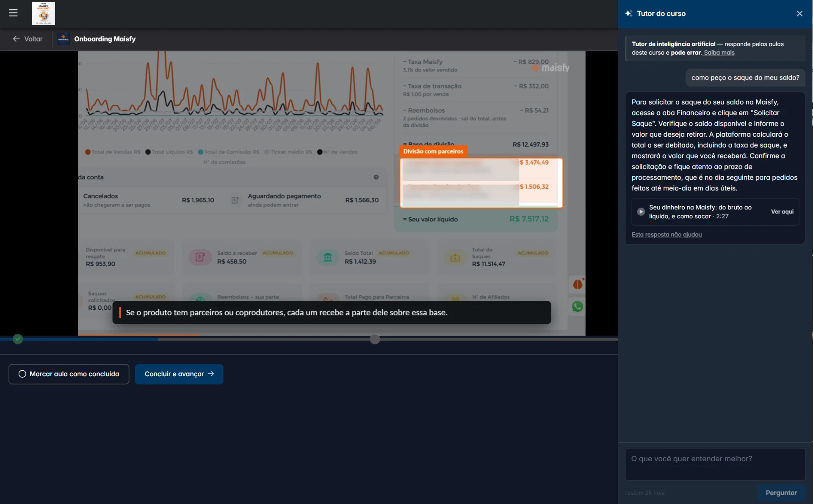Submit question with Perguntar button
The height and width of the screenshot is (504, 813).
pyautogui.click(x=781, y=493)
